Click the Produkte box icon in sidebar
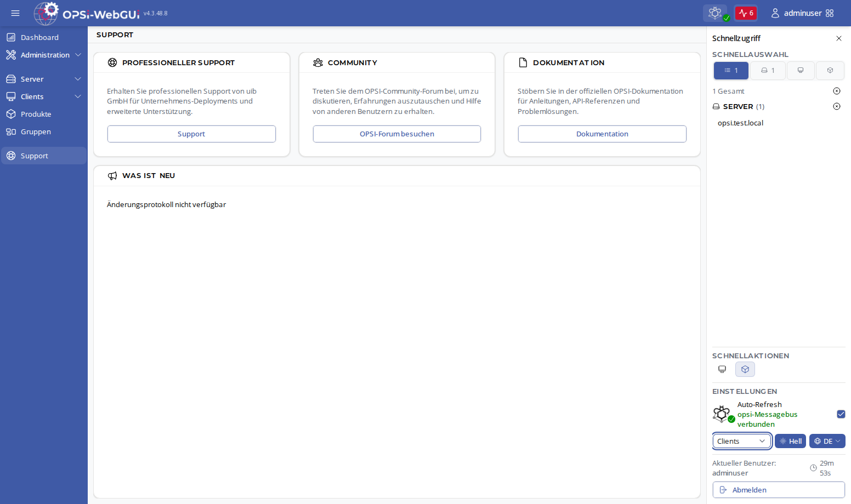Image resolution: width=851 pixels, height=504 pixels. 11,114
